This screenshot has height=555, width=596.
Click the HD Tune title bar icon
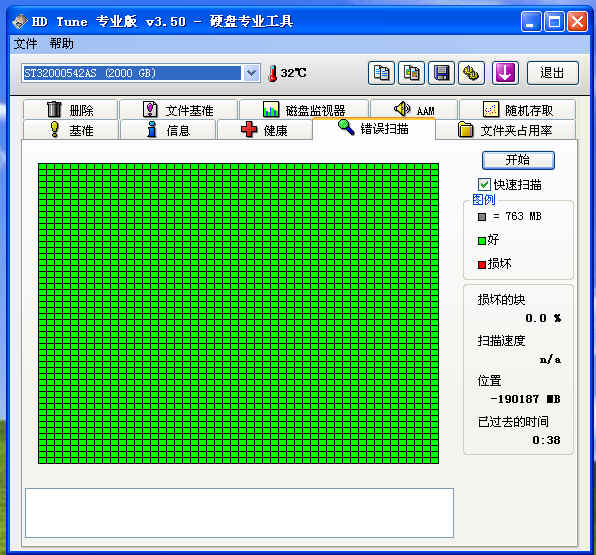click(20, 22)
